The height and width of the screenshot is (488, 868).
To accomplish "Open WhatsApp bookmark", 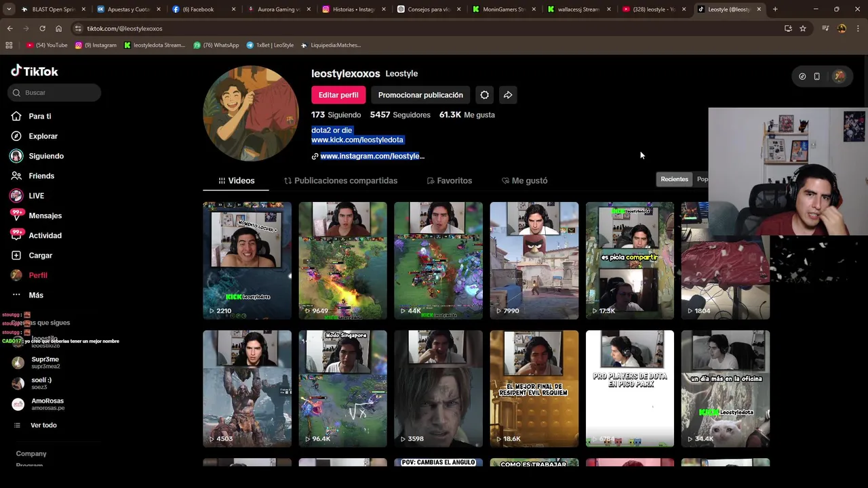I will pos(216,45).
